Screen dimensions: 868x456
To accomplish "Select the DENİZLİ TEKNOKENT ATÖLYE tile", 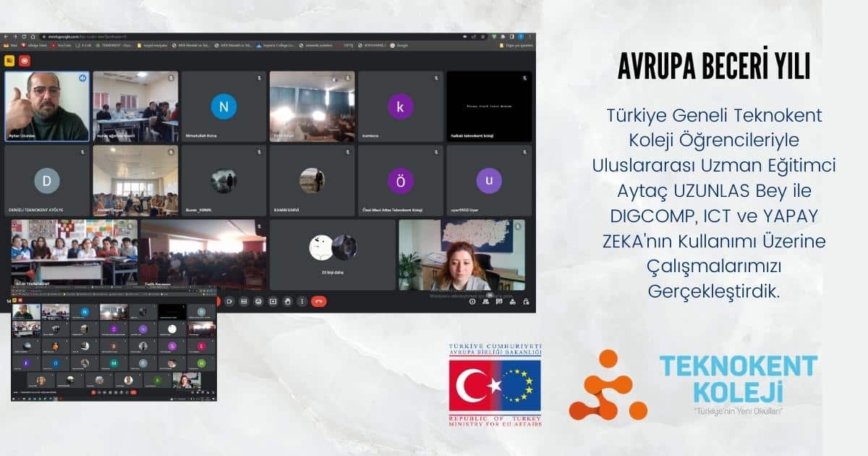I will point(47,181).
